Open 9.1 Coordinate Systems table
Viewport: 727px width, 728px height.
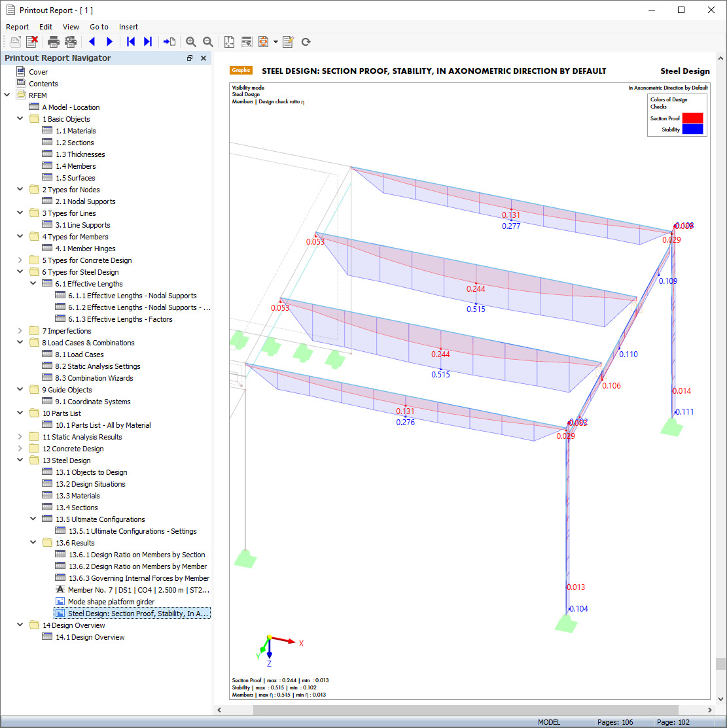[x=93, y=402]
